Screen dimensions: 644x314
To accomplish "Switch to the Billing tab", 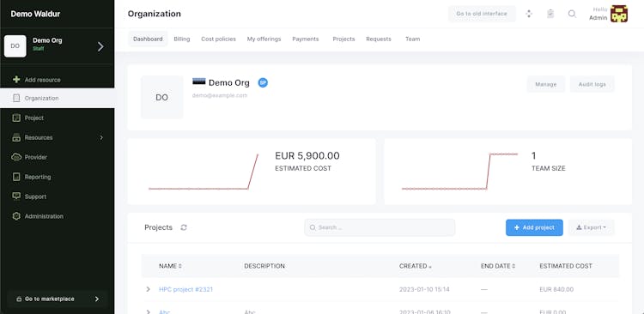I will [182, 39].
